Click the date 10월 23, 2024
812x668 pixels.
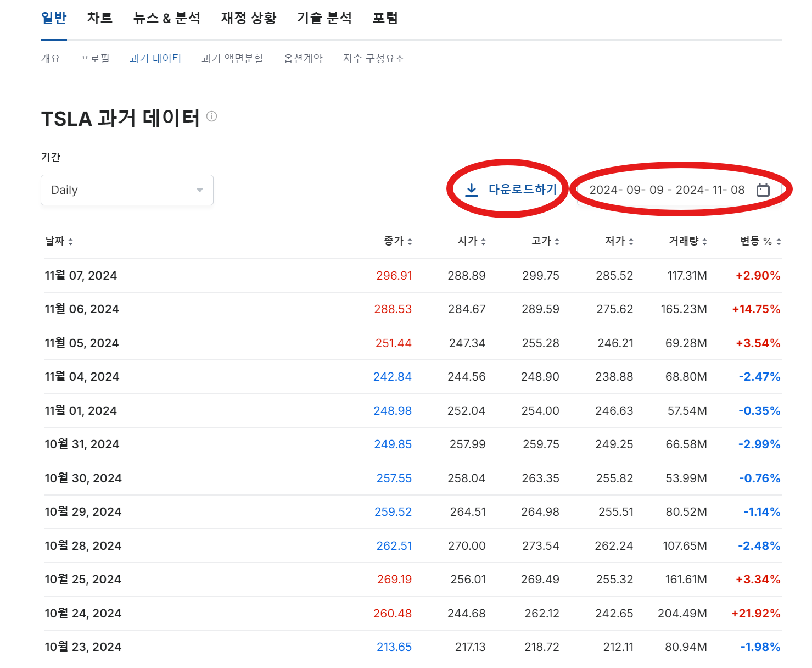83,647
